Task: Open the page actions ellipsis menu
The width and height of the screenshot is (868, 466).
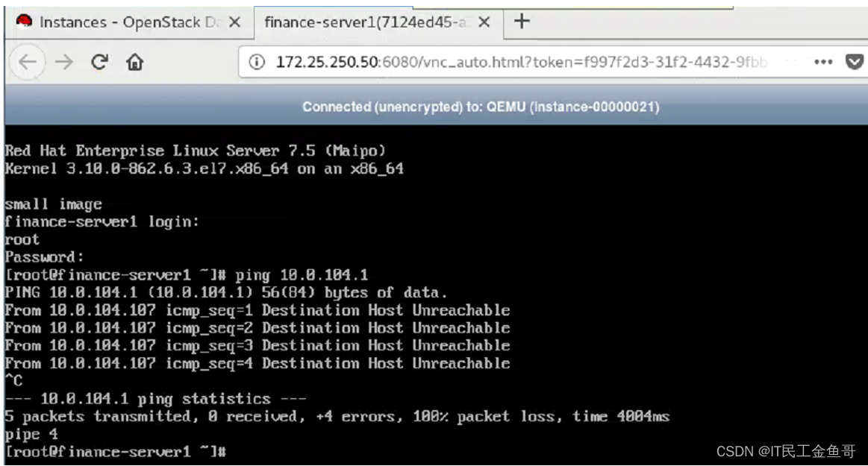Action: 823,62
